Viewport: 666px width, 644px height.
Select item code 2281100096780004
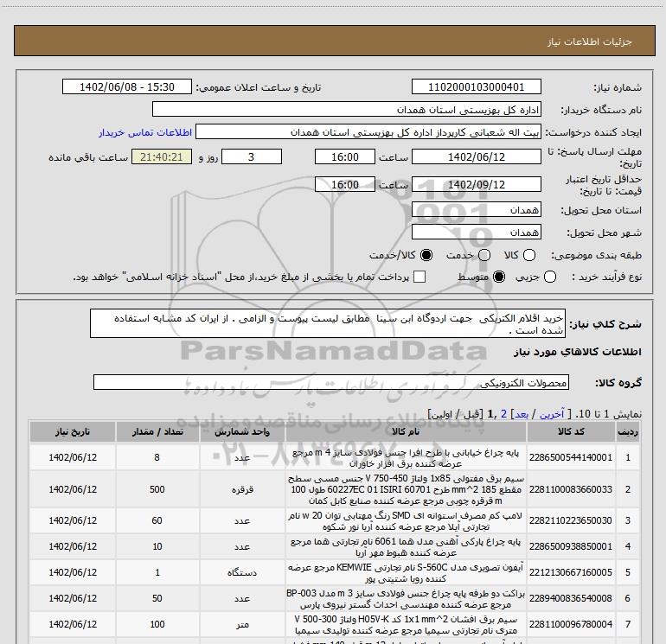[x=571, y=623]
